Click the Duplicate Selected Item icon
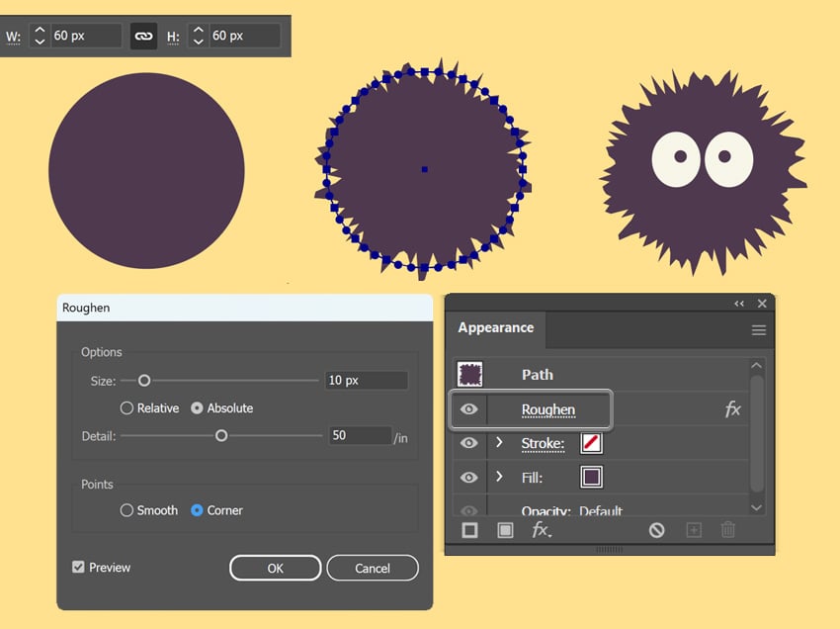This screenshot has height=629, width=840. pyautogui.click(x=694, y=530)
